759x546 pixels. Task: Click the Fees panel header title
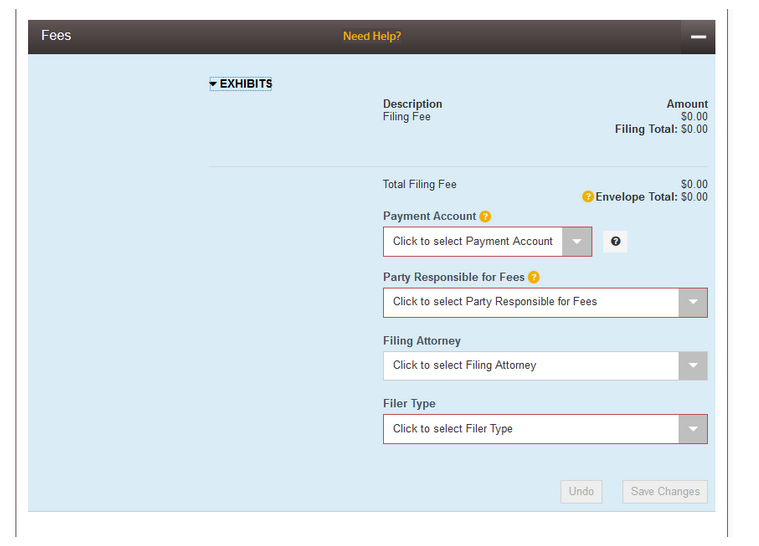(x=56, y=36)
